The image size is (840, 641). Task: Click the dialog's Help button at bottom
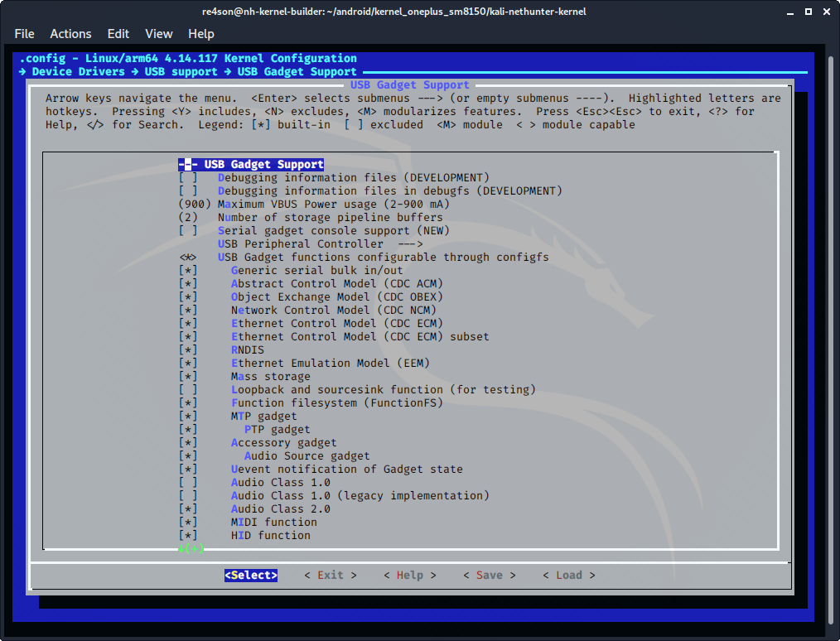tap(409, 576)
